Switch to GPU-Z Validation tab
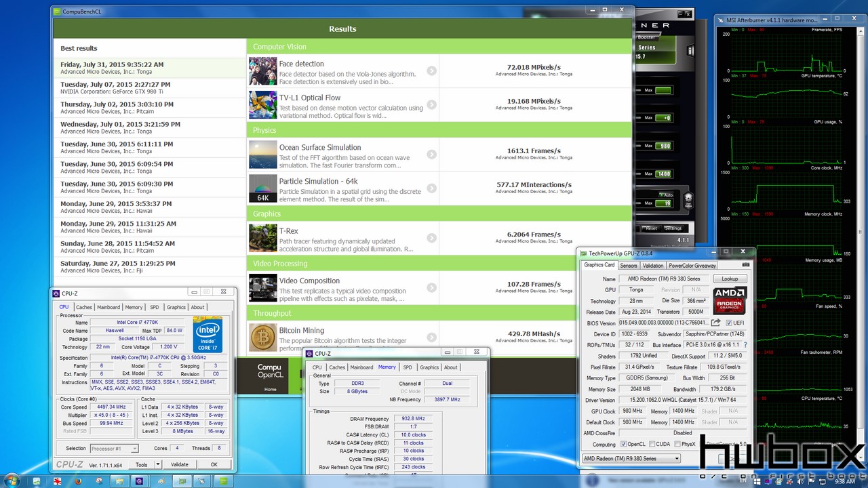This screenshot has width=868, height=488. [652, 266]
